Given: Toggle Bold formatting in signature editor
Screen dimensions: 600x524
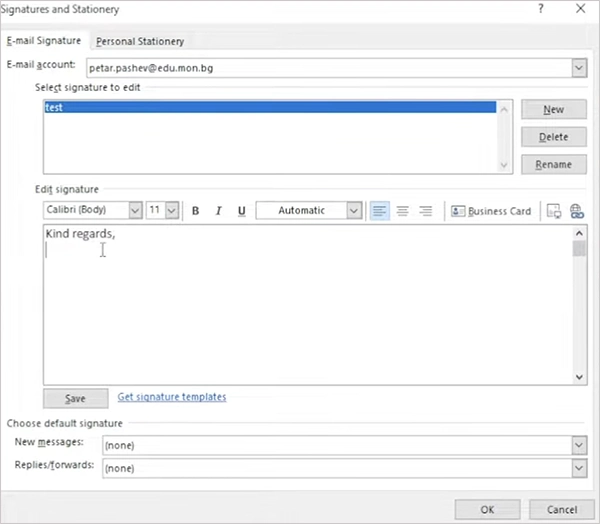Looking at the screenshot, I should [195, 211].
